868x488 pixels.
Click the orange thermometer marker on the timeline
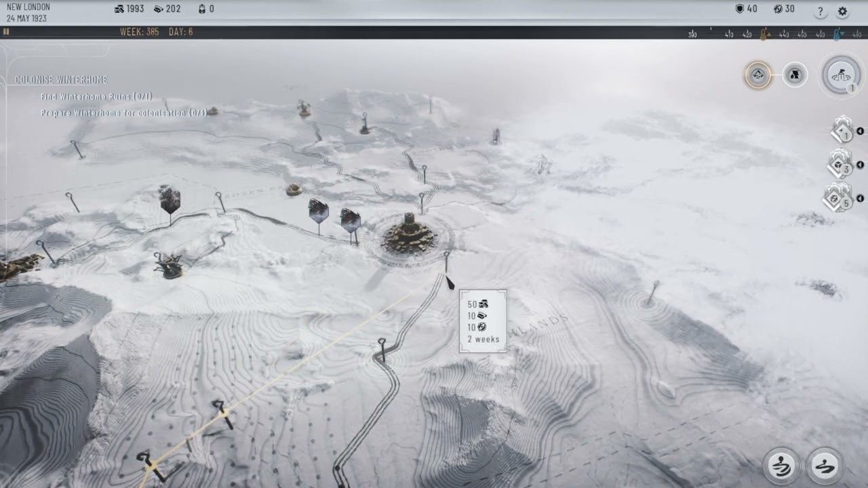click(x=763, y=34)
